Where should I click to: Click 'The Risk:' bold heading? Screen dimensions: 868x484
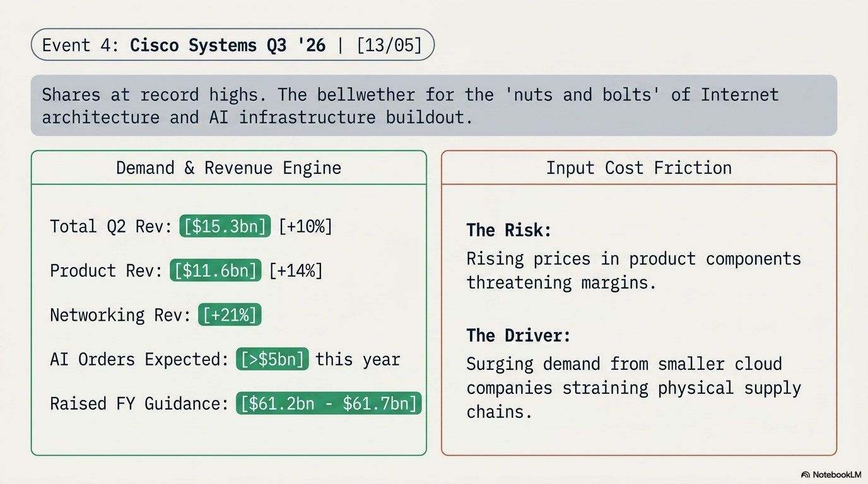point(509,230)
